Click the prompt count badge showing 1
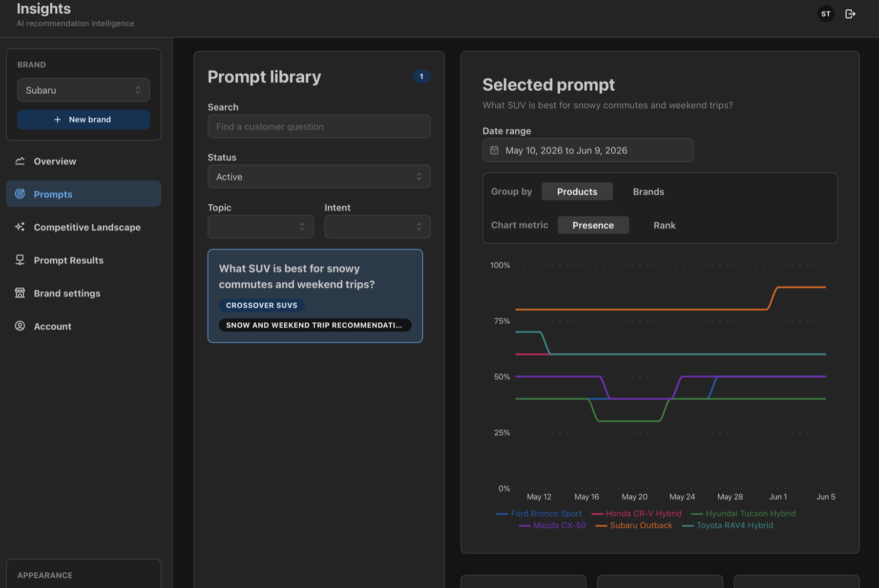The height and width of the screenshot is (588, 879). click(x=421, y=76)
